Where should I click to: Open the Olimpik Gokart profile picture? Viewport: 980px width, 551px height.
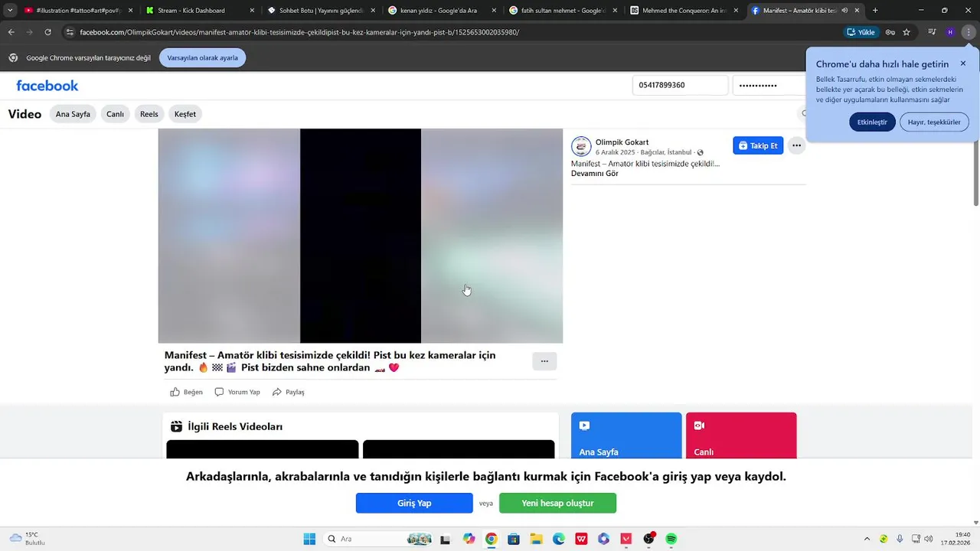[x=581, y=146]
